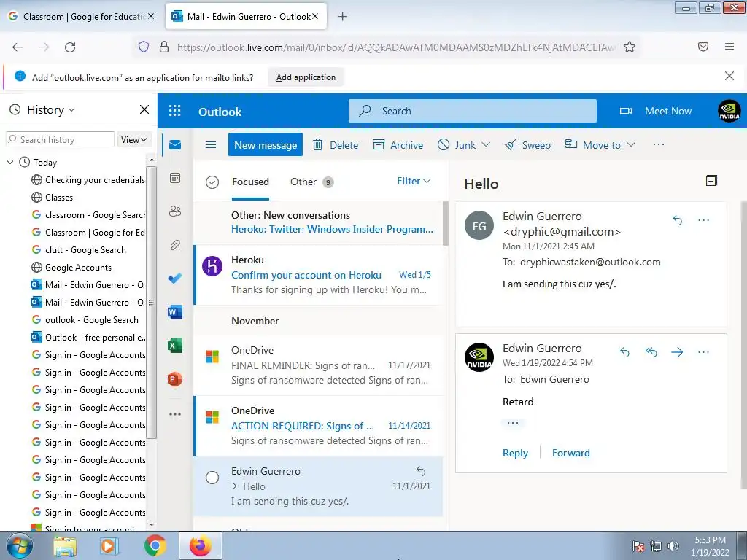Expand the Junk options arrow

(x=486, y=145)
